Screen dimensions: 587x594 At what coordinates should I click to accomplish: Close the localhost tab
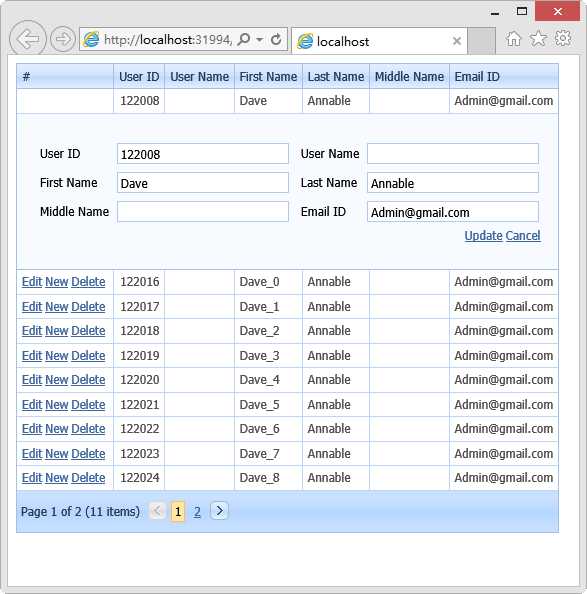coord(457,41)
